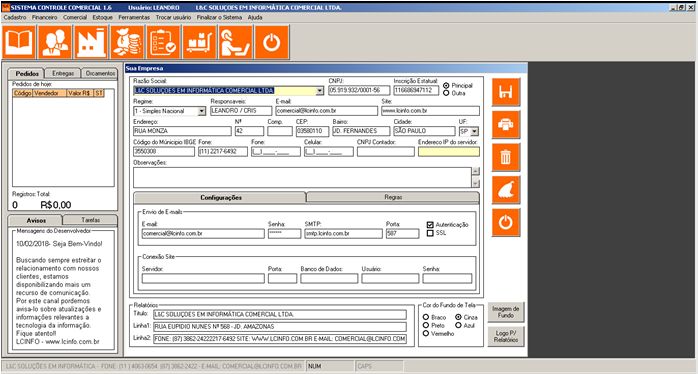Switch to the Pedidos tab
Viewport: 698px width, 374px height.
[27, 73]
